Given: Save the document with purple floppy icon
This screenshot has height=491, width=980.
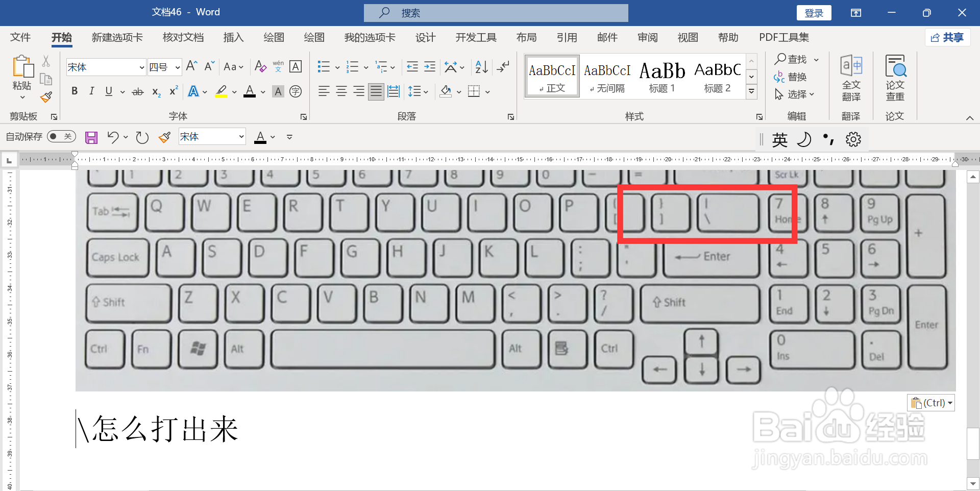Looking at the screenshot, I should pos(91,137).
